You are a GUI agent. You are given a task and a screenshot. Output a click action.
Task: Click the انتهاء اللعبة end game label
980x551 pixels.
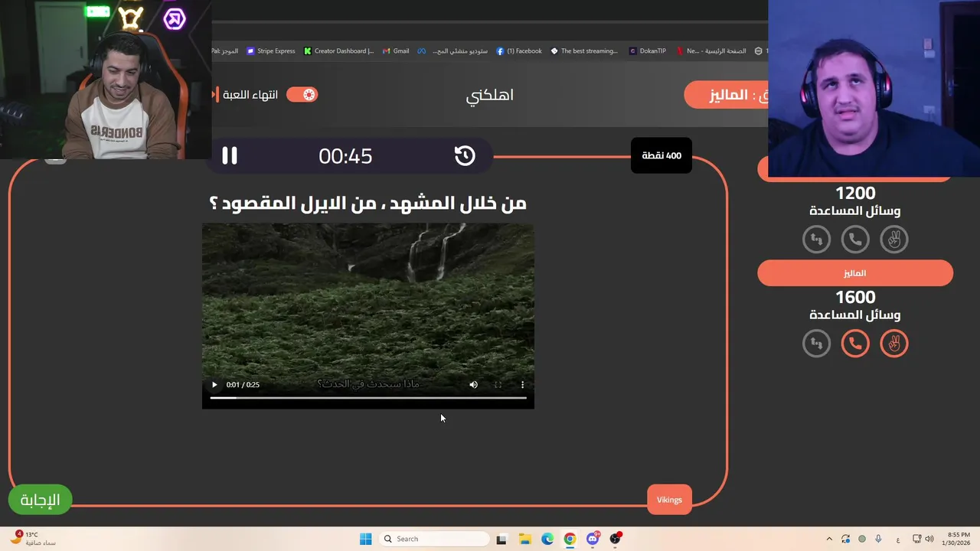click(x=250, y=95)
